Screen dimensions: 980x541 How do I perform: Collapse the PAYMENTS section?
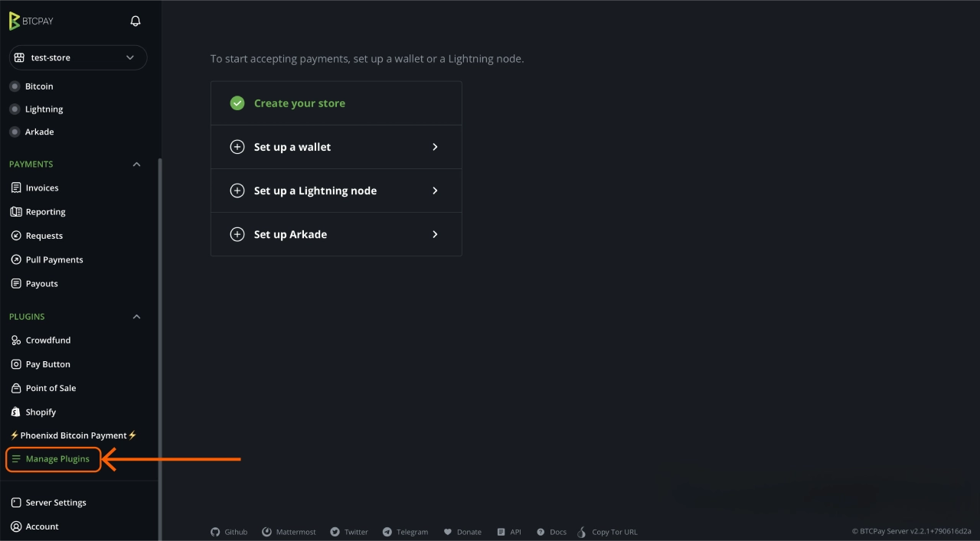click(136, 164)
